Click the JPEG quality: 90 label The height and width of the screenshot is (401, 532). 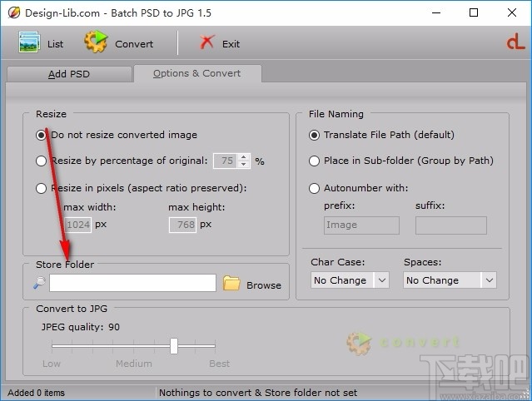tap(81, 327)
